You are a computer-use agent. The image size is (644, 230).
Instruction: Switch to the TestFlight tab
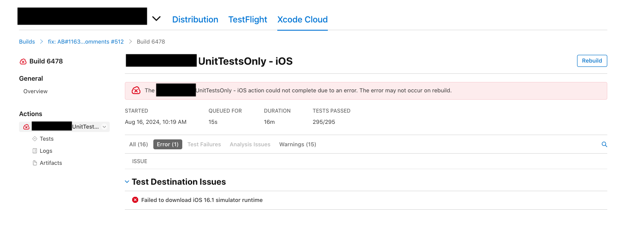(247, 19)
